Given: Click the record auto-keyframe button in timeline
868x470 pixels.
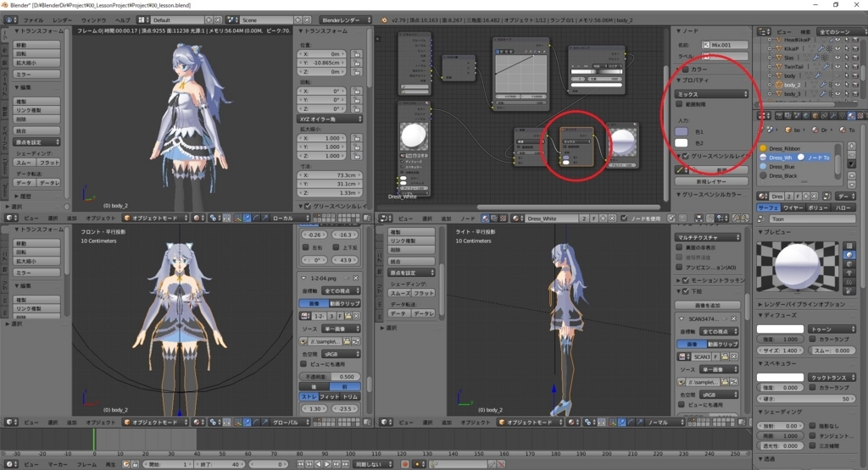Looking at the screenshot, I should pyautogui.click(x=405, y=464).
